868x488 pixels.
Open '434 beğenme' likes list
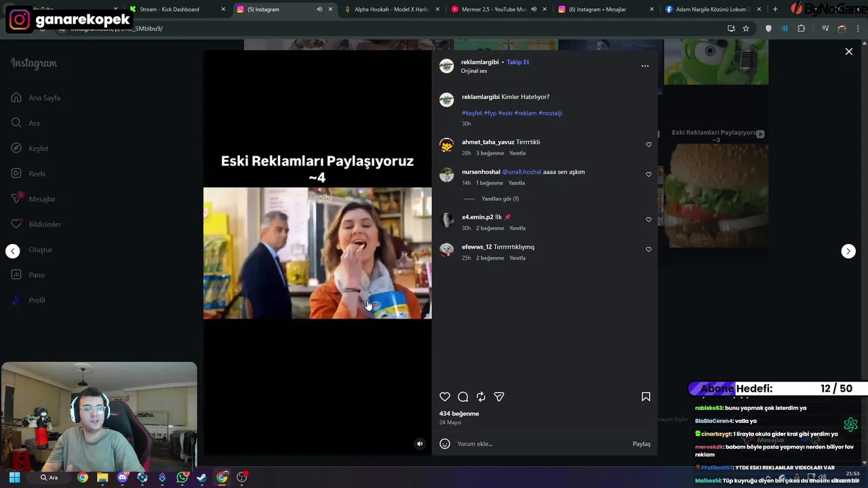[x=459, y=413]
